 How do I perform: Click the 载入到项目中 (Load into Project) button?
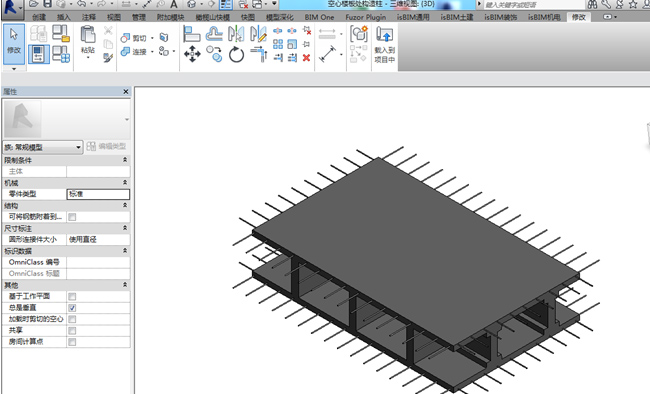[385, 45]
